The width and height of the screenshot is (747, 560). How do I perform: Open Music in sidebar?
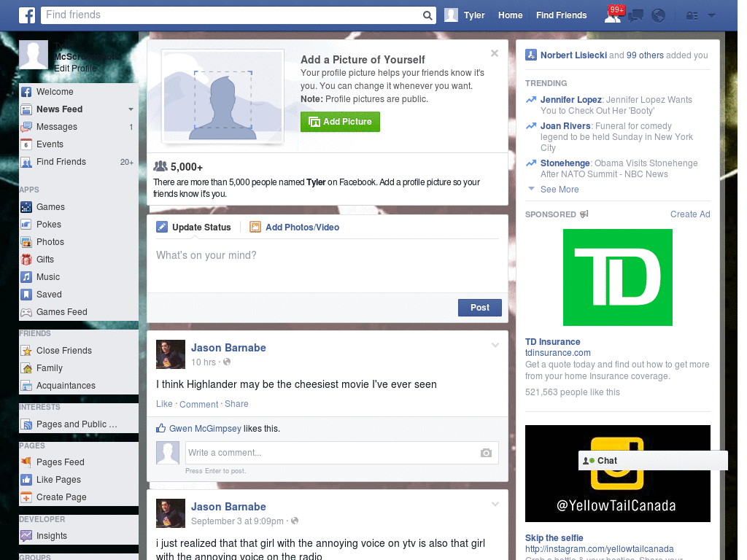click(79, 277)
